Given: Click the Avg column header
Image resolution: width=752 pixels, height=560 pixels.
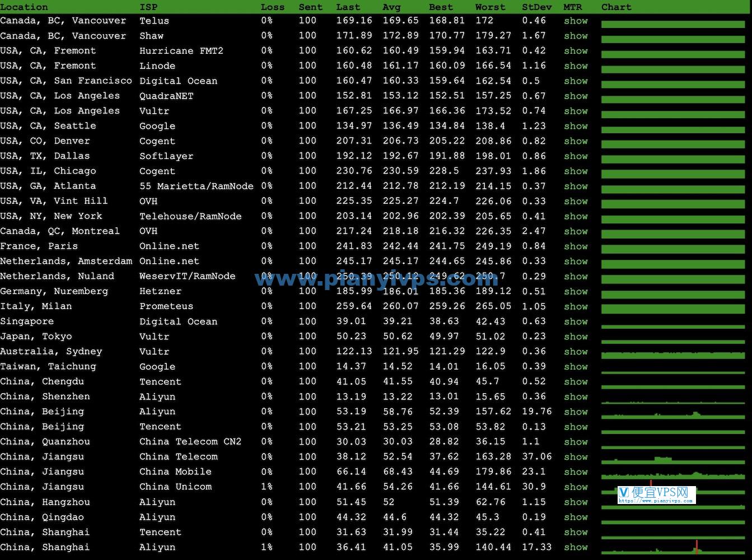Looking at the screenshot, I should coord(392,7).
